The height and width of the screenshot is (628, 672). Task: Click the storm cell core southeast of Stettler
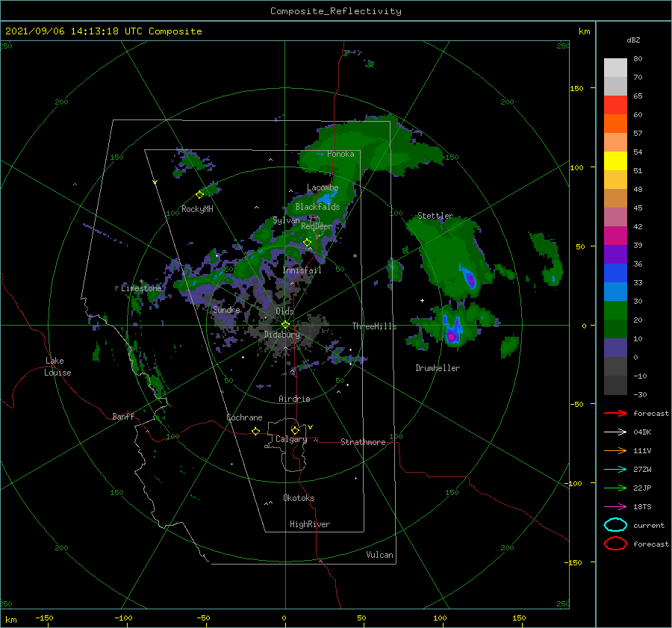point(470,281)
